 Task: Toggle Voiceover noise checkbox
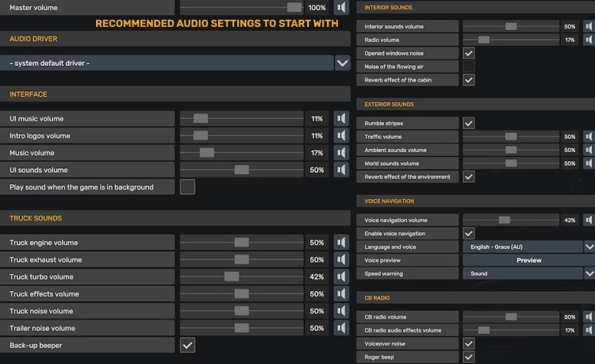(x=469, y=343)
